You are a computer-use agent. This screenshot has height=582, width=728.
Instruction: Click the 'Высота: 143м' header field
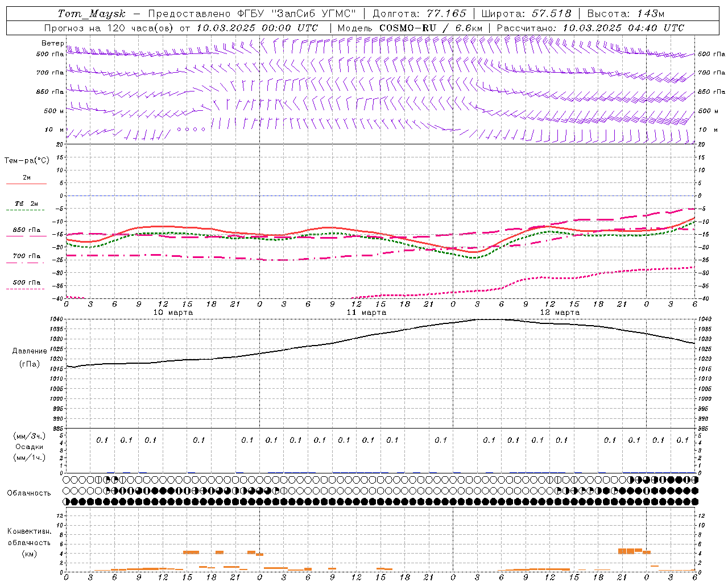click(x=626, y=14)
